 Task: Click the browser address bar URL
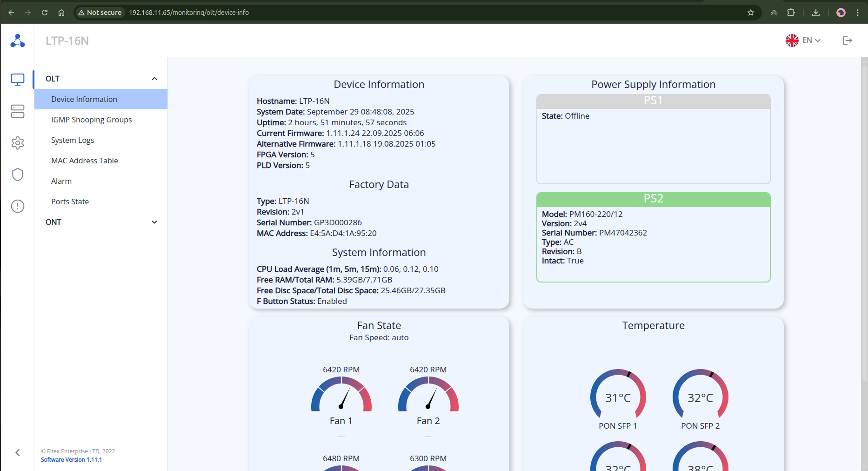point(189,13)
